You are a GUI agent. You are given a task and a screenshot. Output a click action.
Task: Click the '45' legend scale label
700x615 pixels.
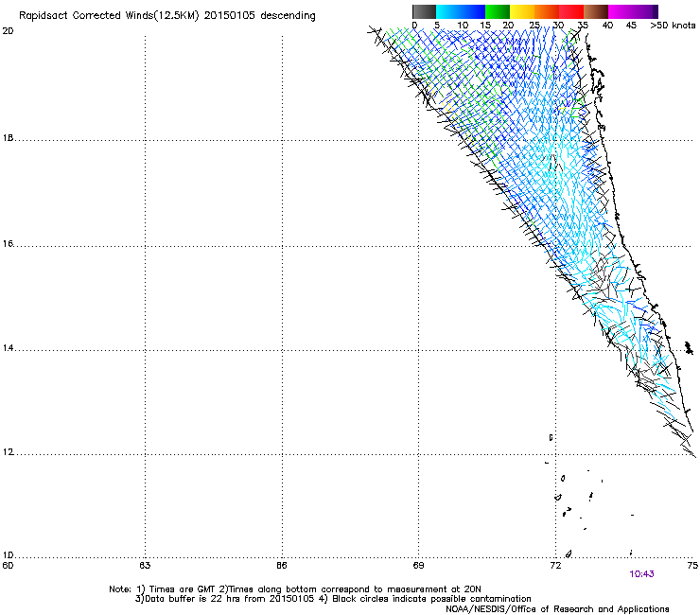pos(631,26)
